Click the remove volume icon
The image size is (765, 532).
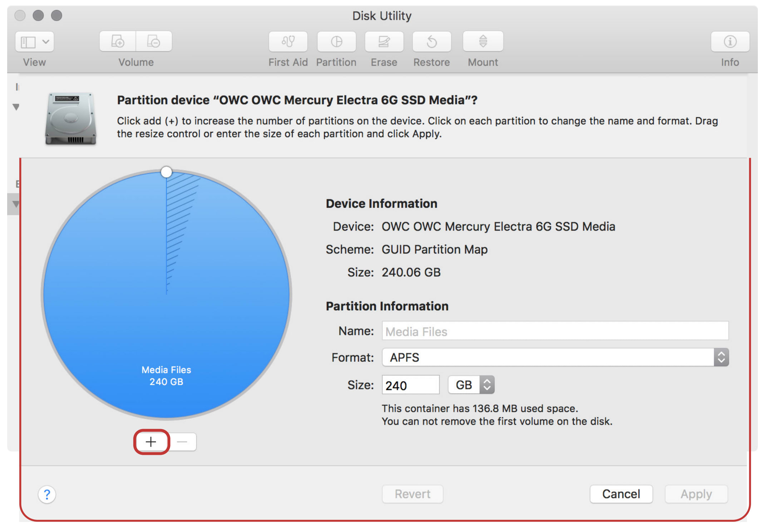[x=154, y=41]
